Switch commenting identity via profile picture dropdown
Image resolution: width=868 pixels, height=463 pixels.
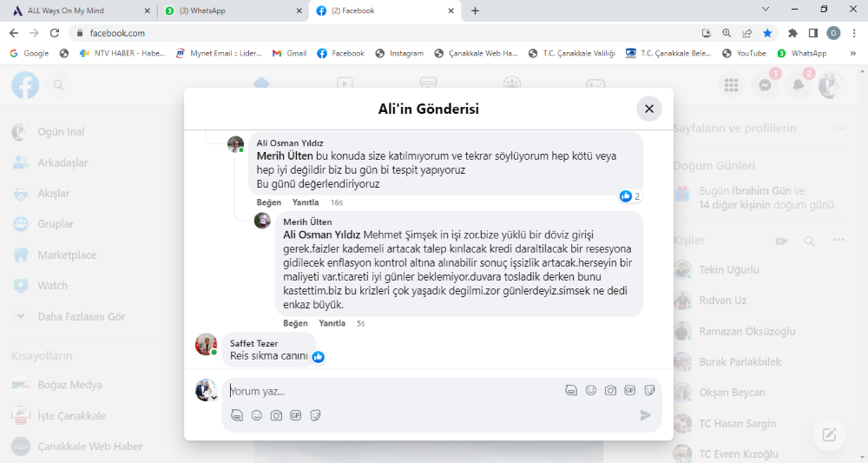206,390
